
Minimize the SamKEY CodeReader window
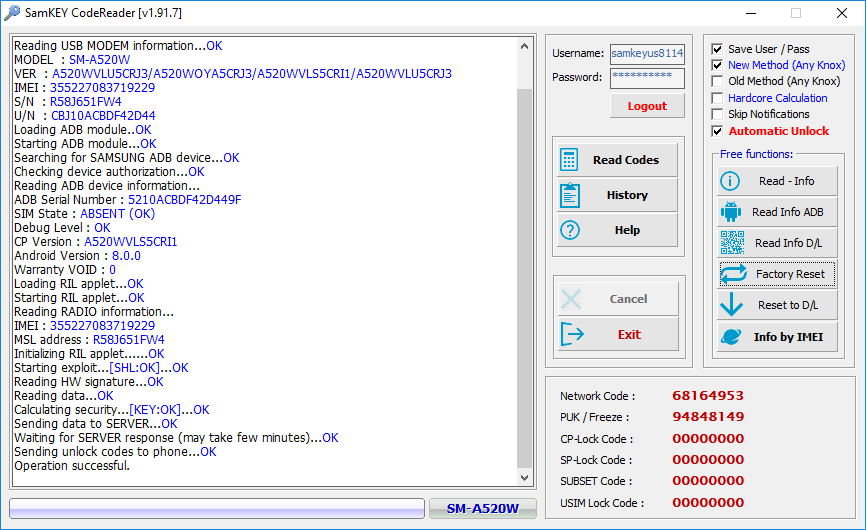coord(751,13)
